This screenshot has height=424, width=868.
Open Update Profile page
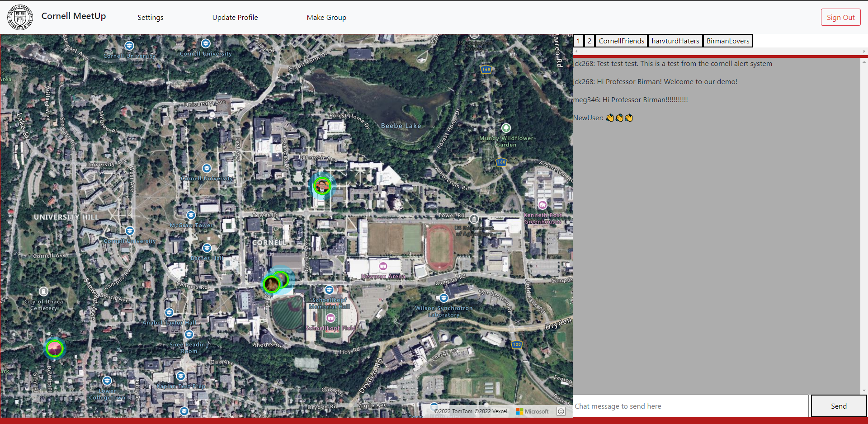(235, 17)
